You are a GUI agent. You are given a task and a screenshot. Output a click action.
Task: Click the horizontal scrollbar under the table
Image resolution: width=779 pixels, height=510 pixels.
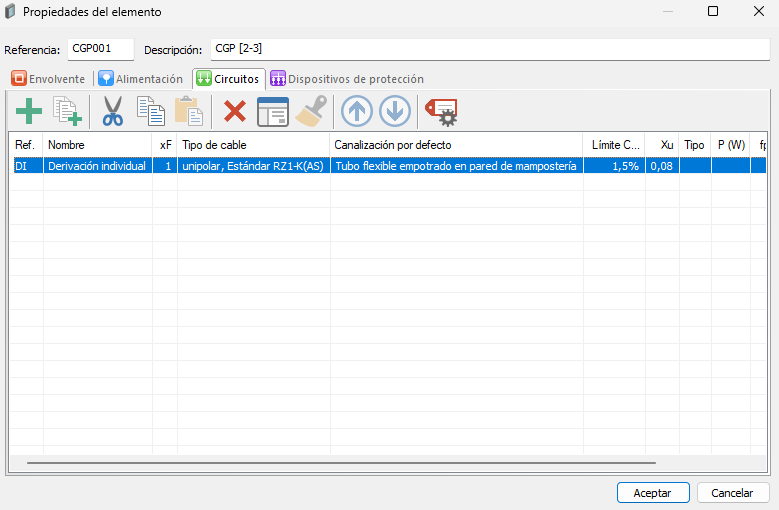click(x=341, y=463)
